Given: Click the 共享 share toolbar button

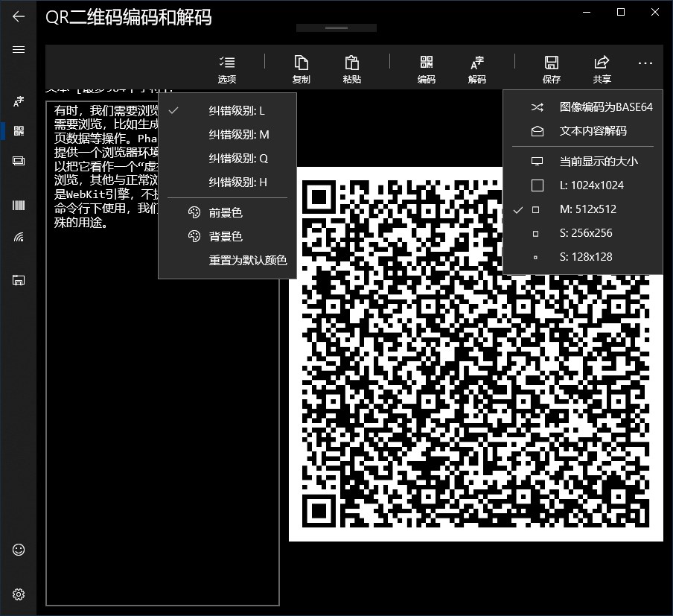Looking at the screenshot, I should (602, 69).
